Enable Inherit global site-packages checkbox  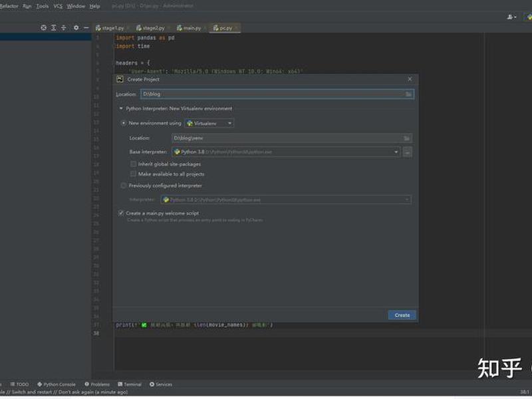point(134,164)
